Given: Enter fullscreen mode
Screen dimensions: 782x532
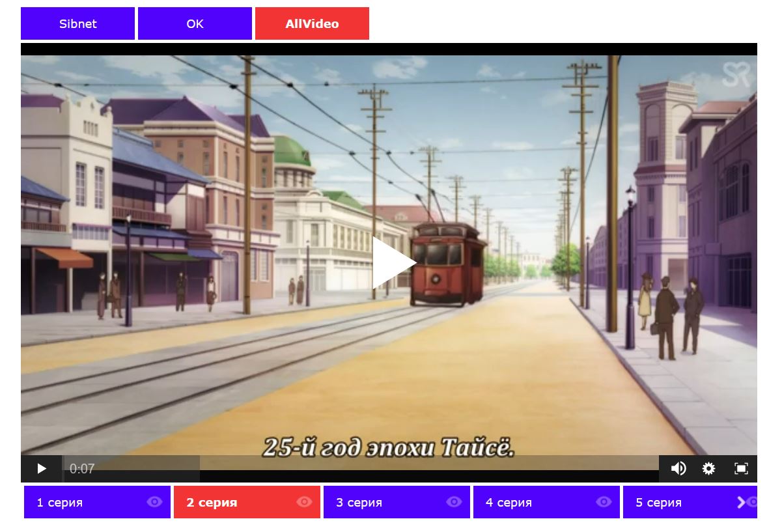Looking at the screenshot, I should (x=741, y=468).
